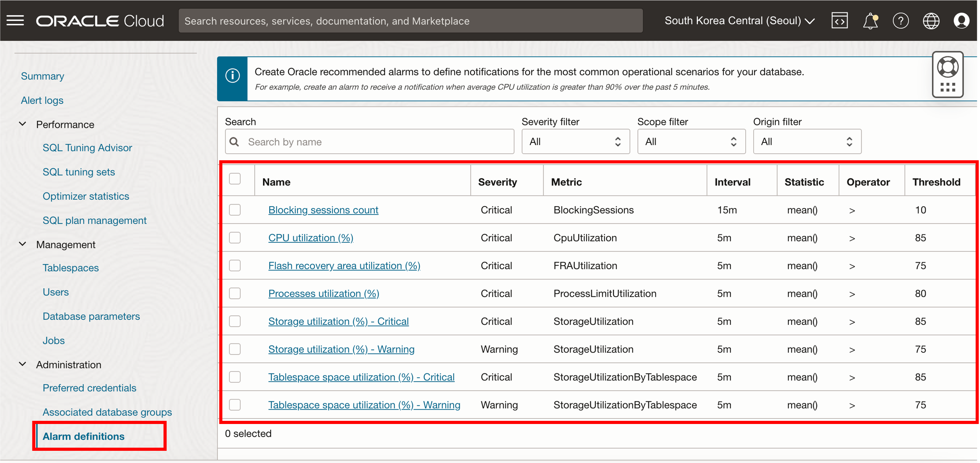Viewport: 980px width, 463px height.
Task: Open Cloud Shell developer tools icon
Action: click(840, 21)
